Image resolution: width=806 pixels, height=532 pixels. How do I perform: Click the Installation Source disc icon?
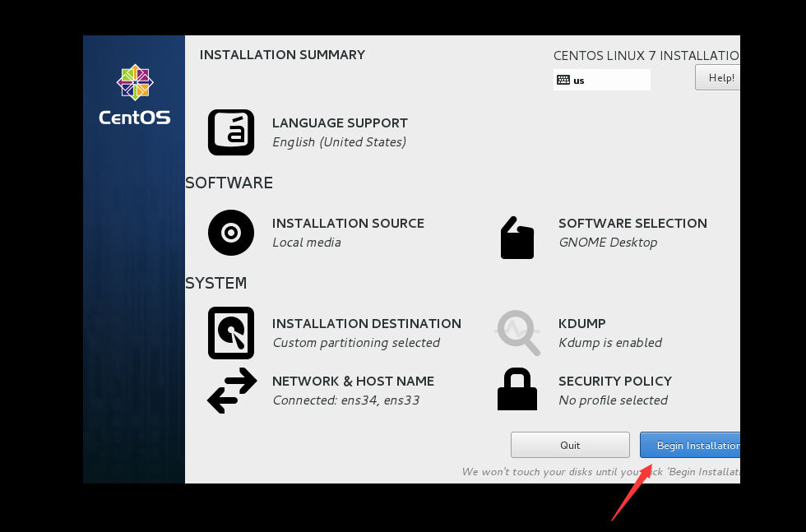[231, 233]
